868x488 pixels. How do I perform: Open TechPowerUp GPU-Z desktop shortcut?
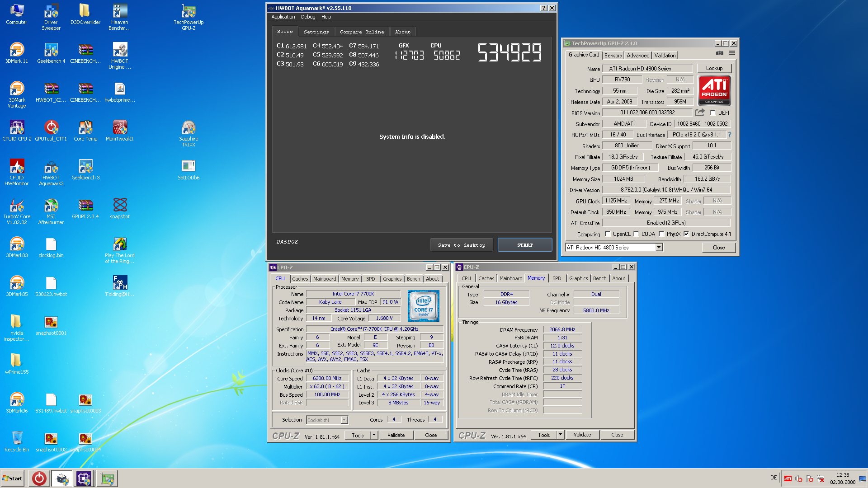click(x=189, y=17)
